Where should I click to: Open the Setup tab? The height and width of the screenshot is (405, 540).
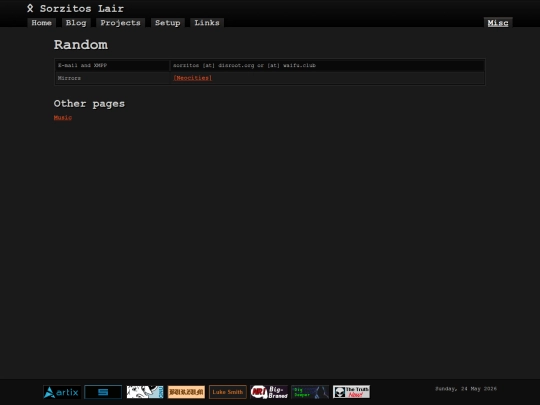[x=168, y=23]
